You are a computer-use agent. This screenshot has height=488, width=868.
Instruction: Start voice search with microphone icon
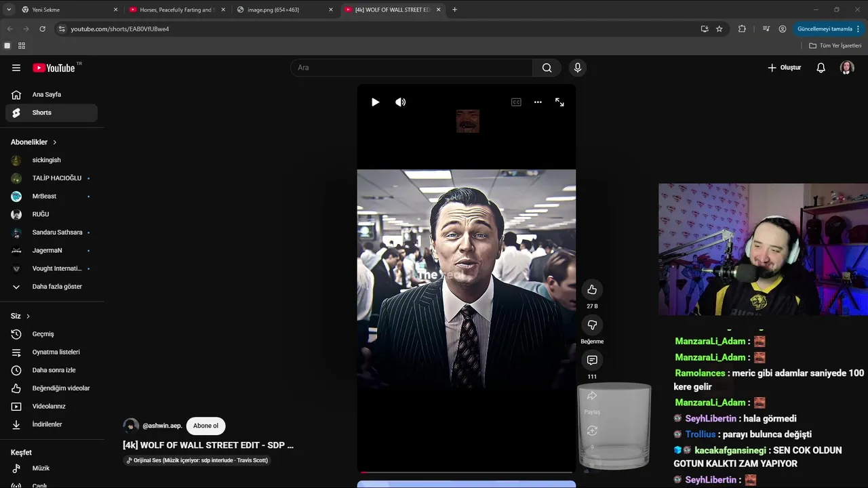click(578, 68)
